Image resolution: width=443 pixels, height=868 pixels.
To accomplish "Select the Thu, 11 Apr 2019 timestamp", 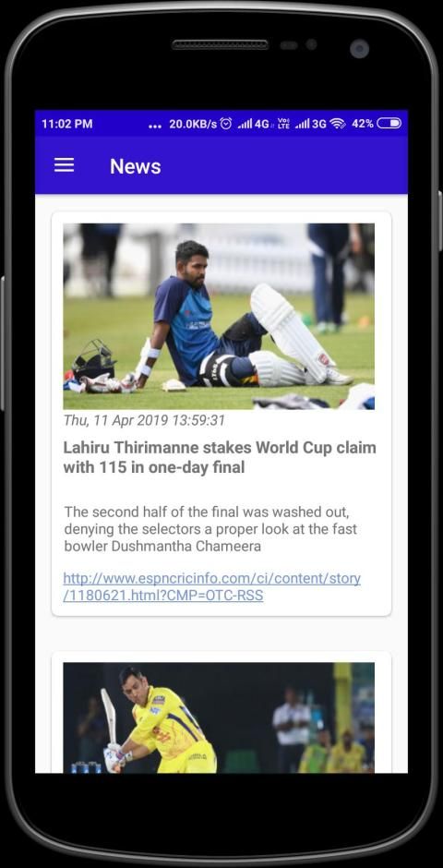I will (x=144, y=421).
